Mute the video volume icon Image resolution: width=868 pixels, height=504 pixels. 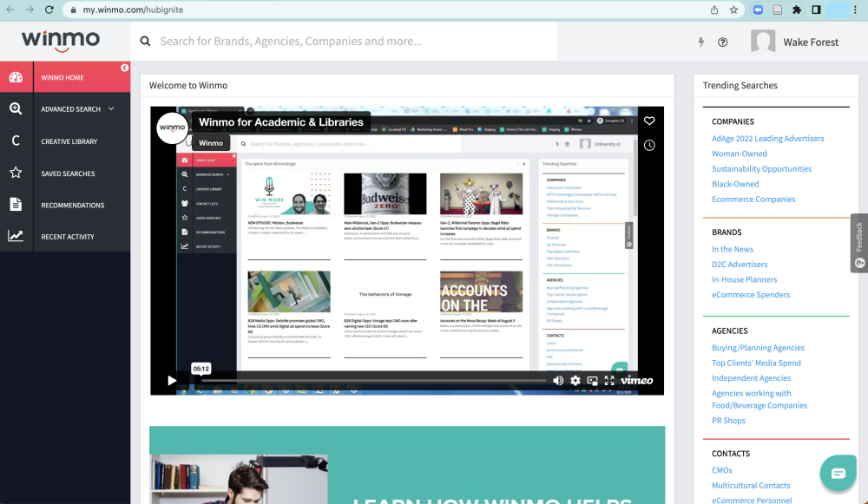pos(558,380)
